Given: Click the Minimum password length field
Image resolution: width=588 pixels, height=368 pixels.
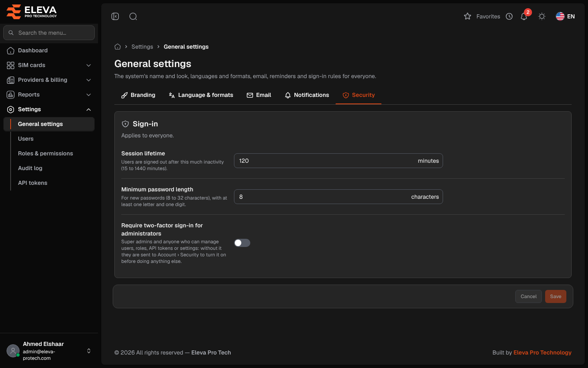Looking at the screenshot, I should click(x=339, y=197).
